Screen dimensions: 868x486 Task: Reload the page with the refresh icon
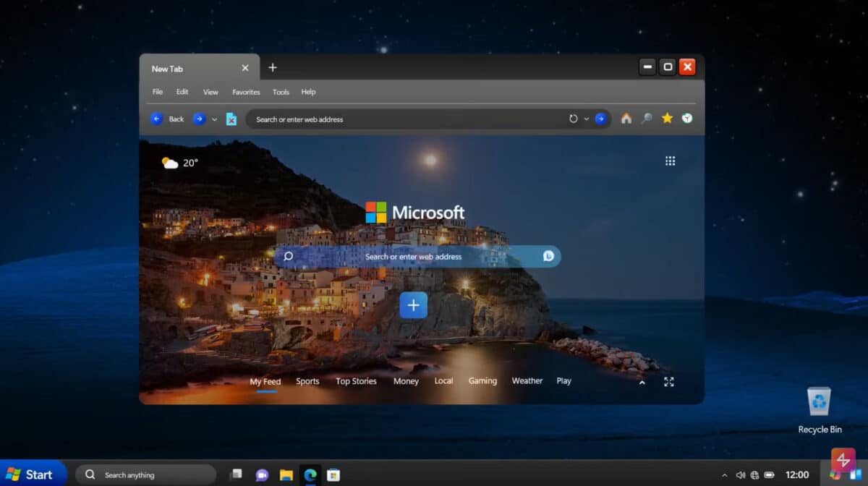coord(571,119)
